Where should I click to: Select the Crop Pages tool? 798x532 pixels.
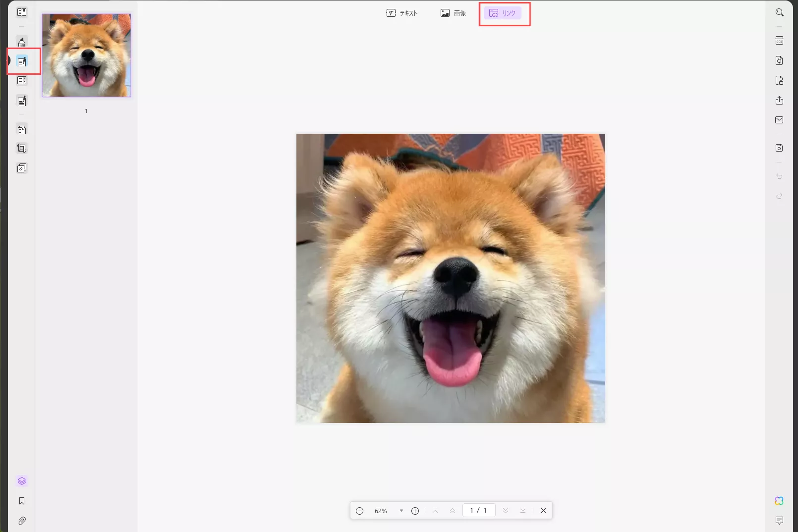coord(22,148)
